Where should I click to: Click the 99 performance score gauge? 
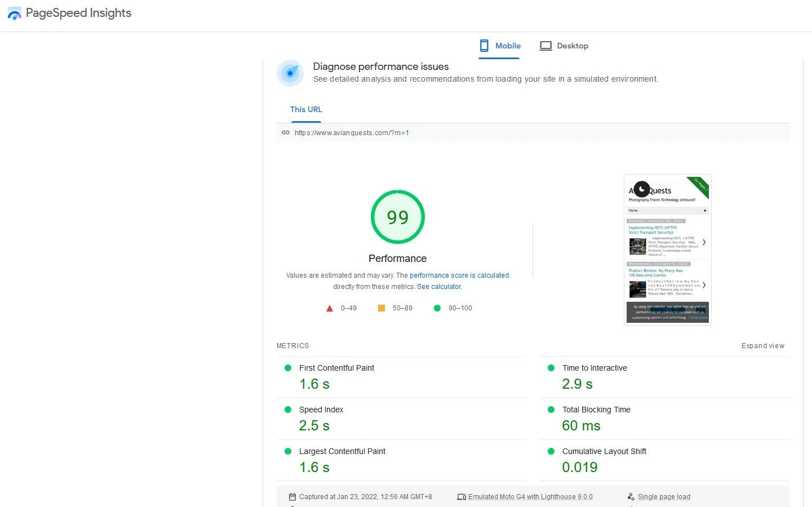coord(398,217)
